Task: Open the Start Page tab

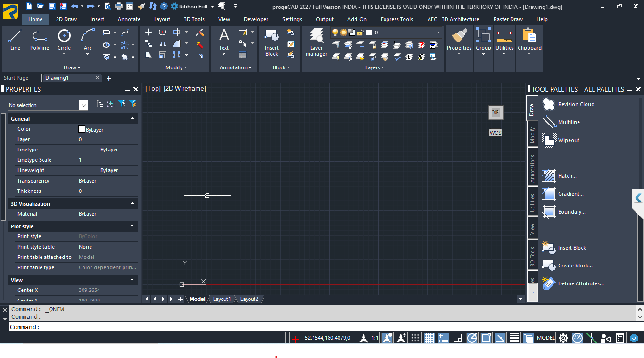Action: coord(16,78)
